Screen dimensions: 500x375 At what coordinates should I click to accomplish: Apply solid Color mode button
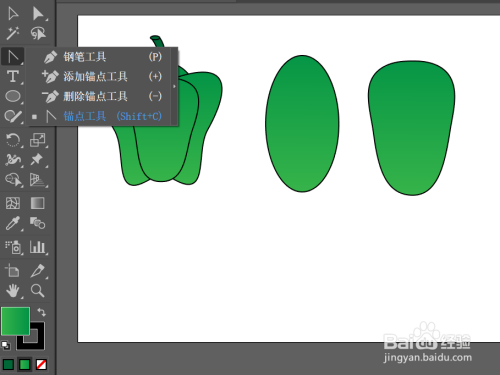click(8, 365)
